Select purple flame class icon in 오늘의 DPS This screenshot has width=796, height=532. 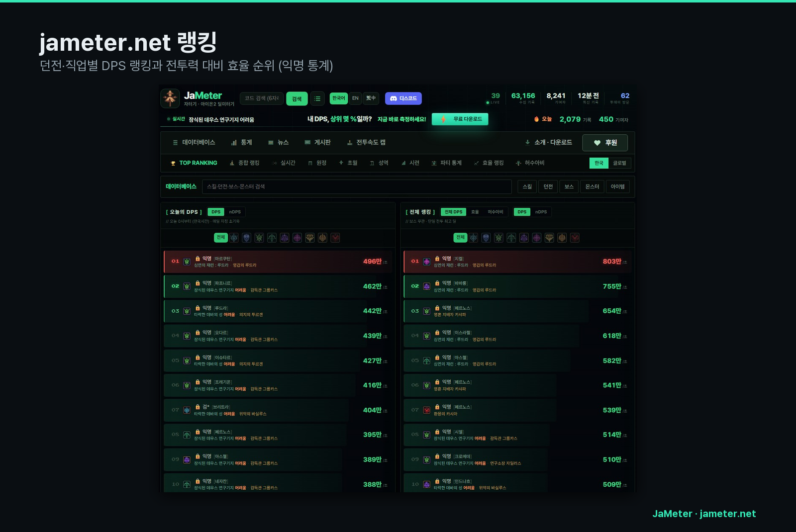pos(285,238)
